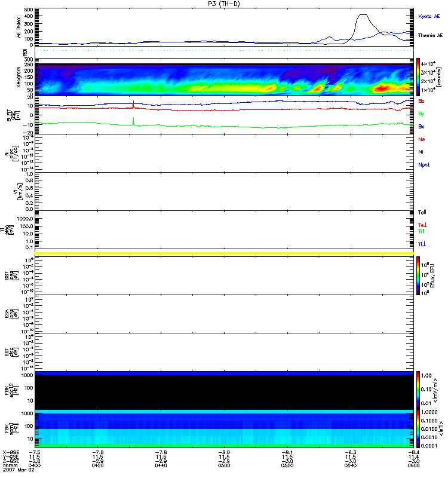448x478 pixels.
Task: Click the yellow horizontal status bar
Action: 224,254
